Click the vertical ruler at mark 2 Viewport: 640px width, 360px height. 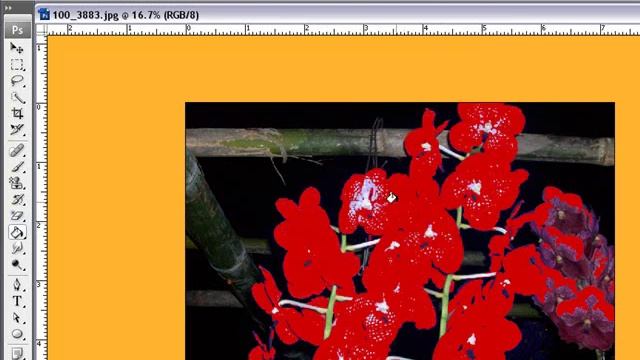click(x=41, y=225)
